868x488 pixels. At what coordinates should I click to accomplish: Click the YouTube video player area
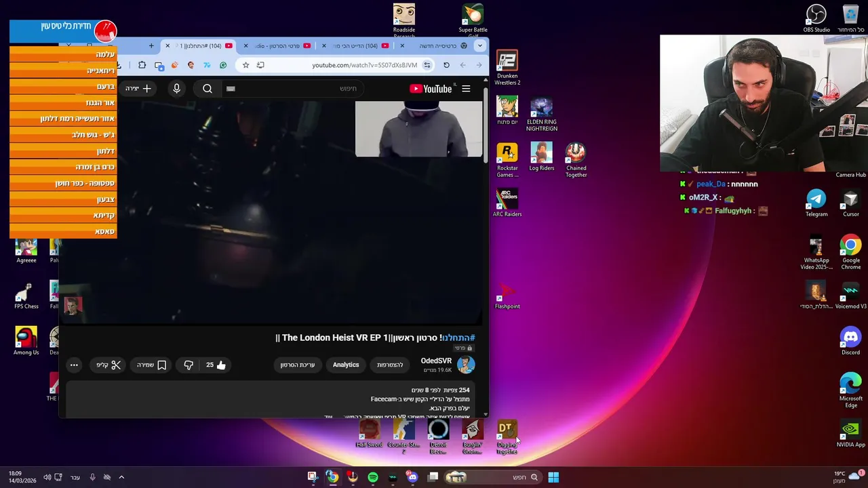(271, 212)
